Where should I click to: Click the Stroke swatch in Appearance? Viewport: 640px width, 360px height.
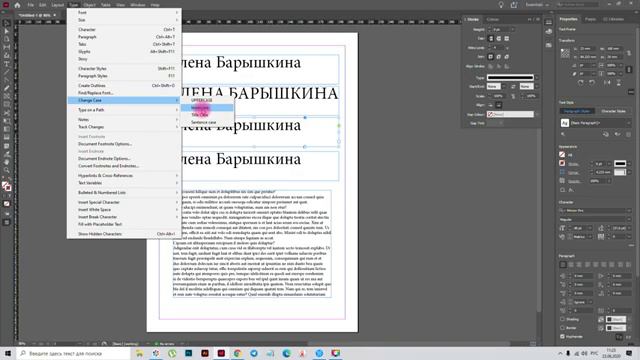(562, 163)
